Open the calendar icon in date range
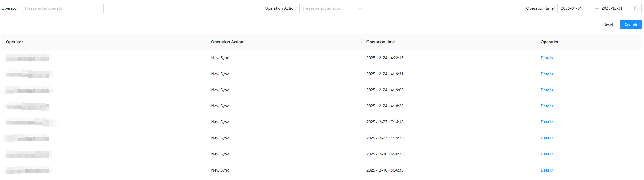Image resolution: width=644 pixels, height=180 pixels. coord(636,8)
